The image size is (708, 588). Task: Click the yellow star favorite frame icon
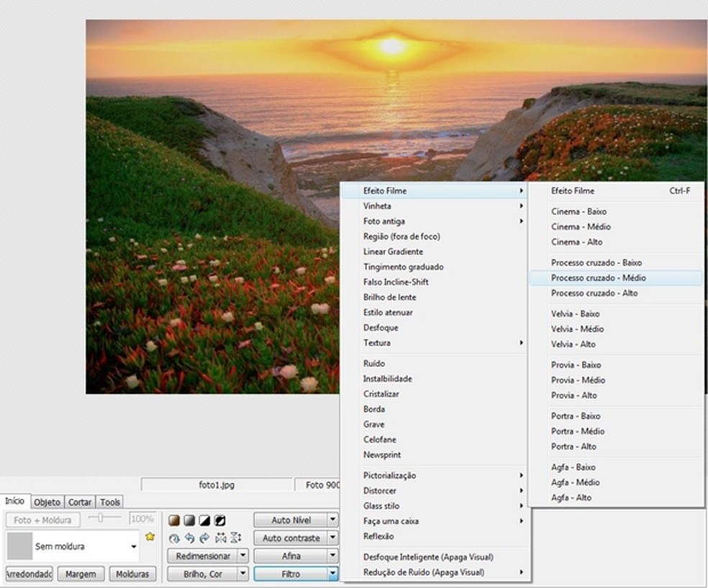tap(150, 536)
